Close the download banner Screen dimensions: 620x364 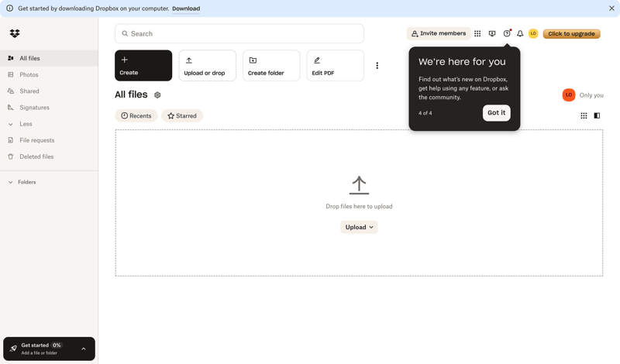click(x=611, y=9)
